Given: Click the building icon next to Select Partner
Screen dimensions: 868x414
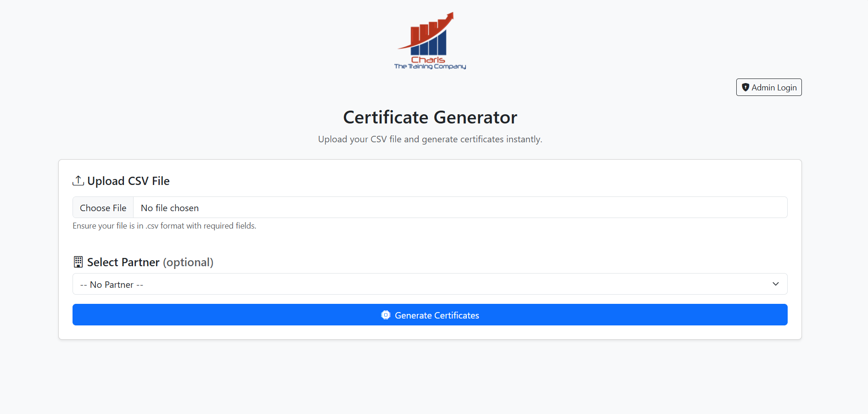Looking at the screenshot, I should coord(78,262).
